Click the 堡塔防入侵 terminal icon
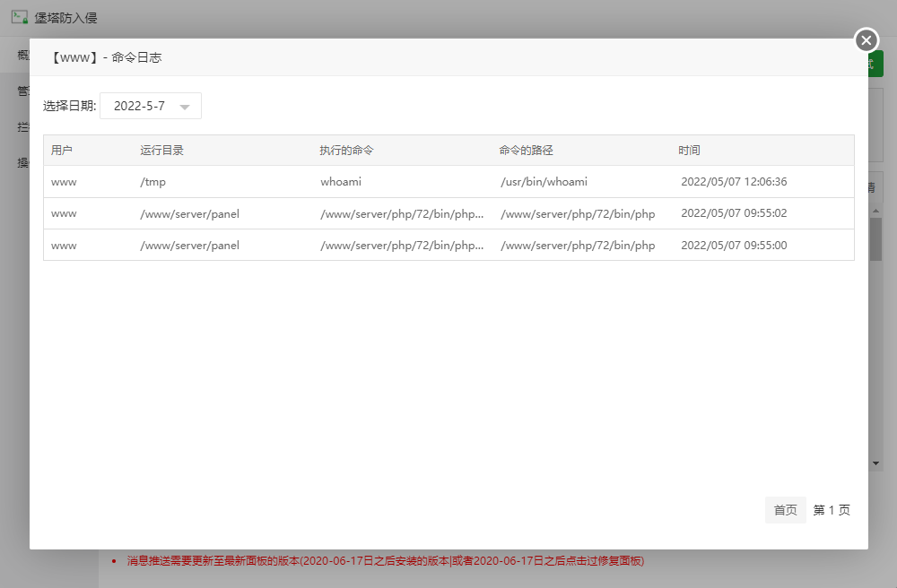The width and height of the screenshot is (897, 588). 20,17
